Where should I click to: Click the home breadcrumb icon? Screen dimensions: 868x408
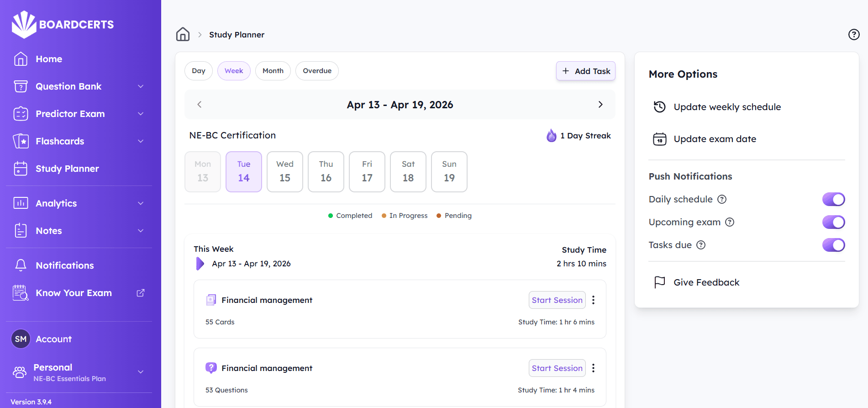click(183, 34)
